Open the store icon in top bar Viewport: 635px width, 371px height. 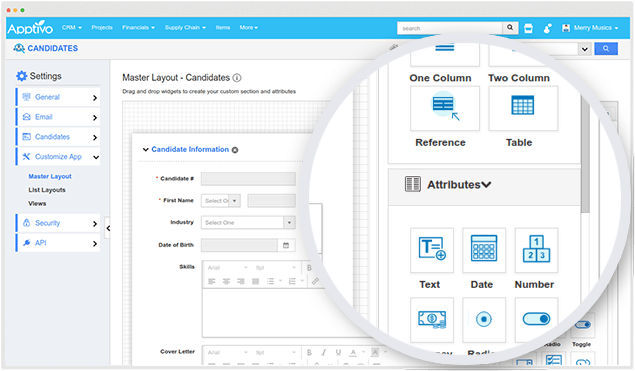click(528, 28)
